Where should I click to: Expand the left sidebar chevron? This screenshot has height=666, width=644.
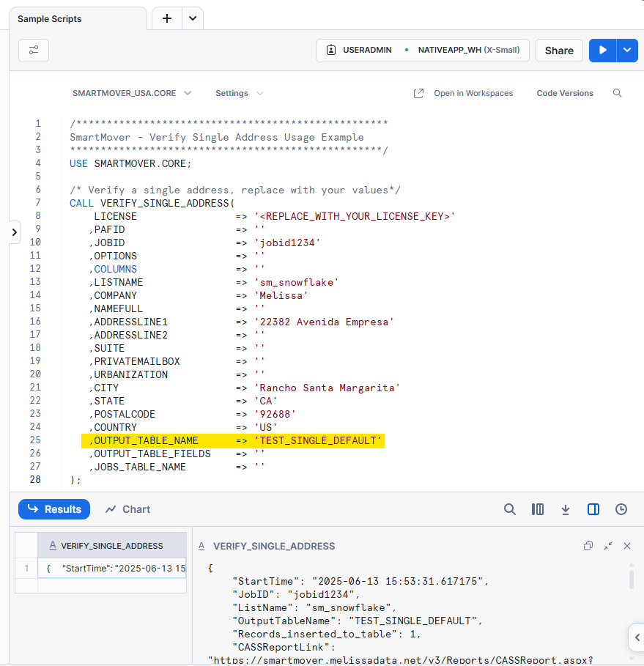click(15, 232)
